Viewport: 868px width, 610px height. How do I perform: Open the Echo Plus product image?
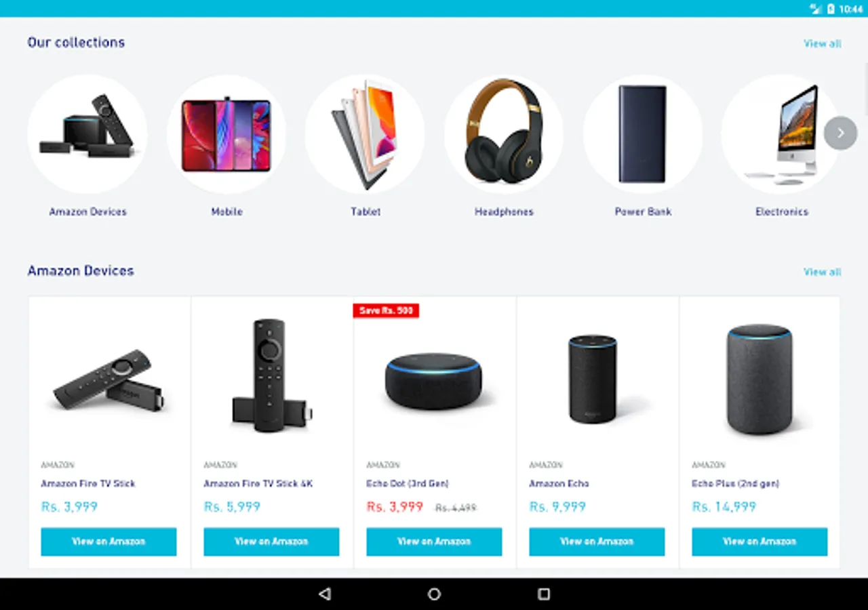[759, 380]
